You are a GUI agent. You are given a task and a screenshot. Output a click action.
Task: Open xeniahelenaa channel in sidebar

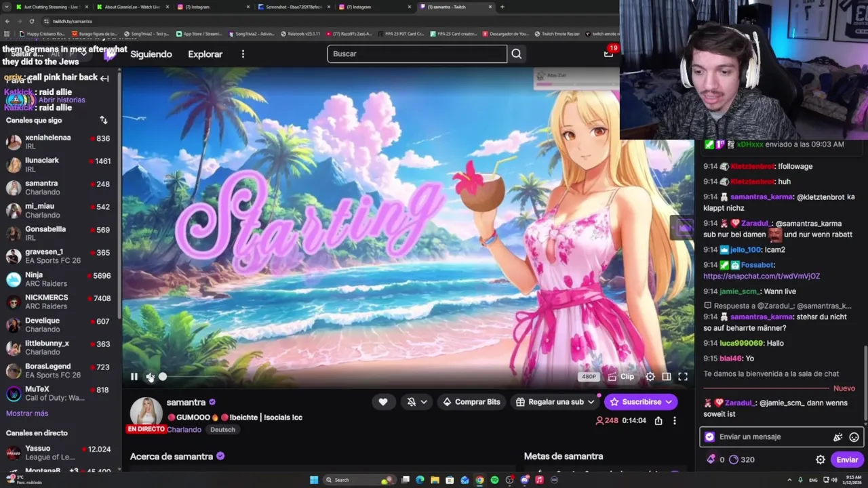click(60, 142)
